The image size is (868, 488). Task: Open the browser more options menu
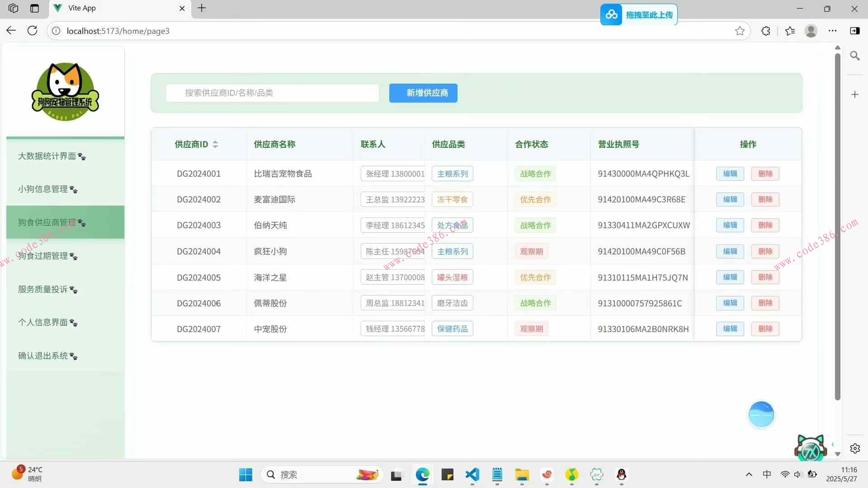[x=833, y=31]
